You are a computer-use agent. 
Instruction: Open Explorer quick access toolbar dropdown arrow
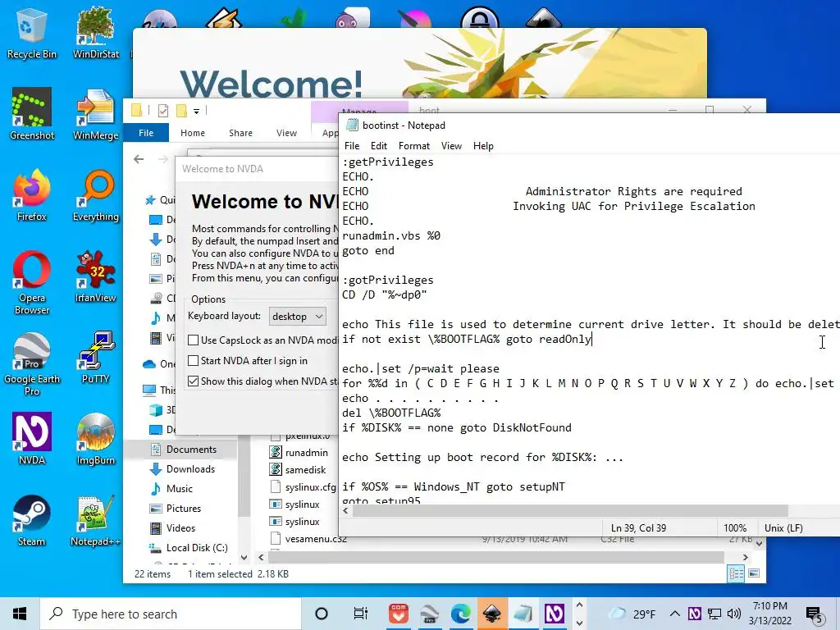(x=197, y=111)
